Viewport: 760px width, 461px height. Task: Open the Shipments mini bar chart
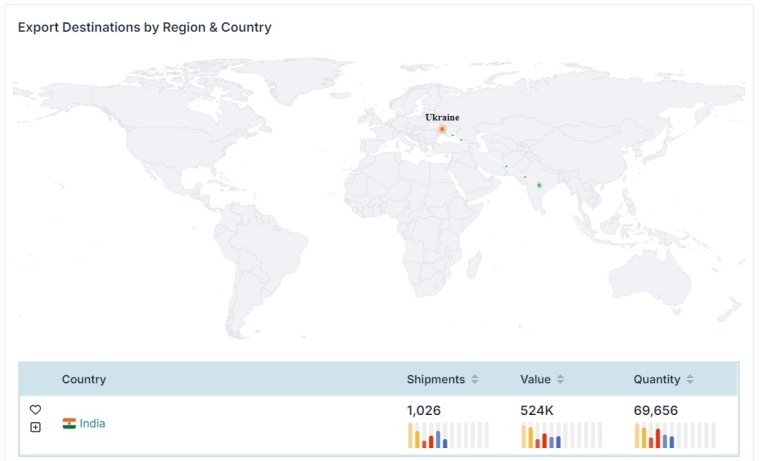448,435
